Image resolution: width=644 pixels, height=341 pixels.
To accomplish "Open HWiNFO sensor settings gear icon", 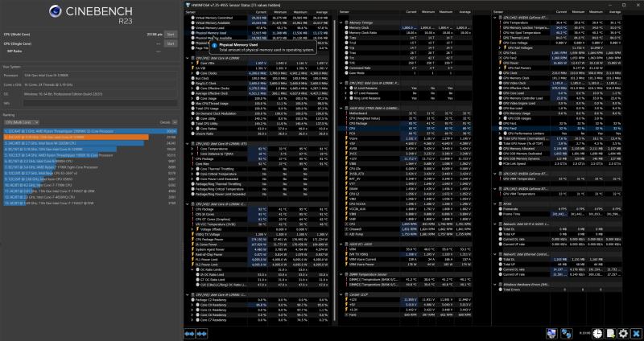I will pyautogui.click(x=623, y=333).
